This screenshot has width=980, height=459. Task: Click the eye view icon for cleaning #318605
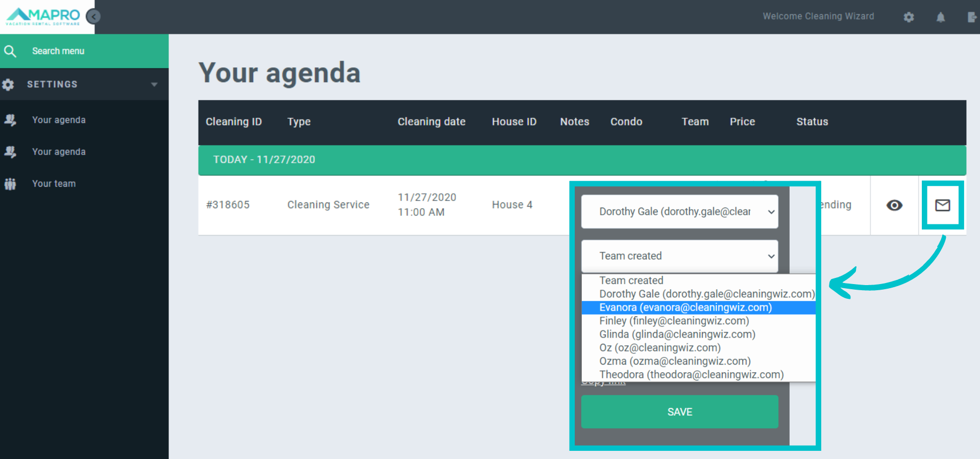pos(894,205)
